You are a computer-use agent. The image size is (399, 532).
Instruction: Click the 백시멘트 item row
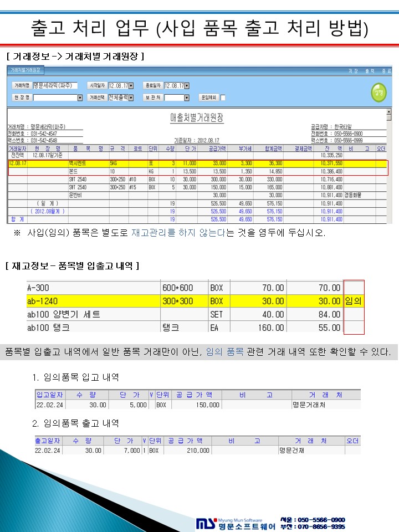[197, 163]
